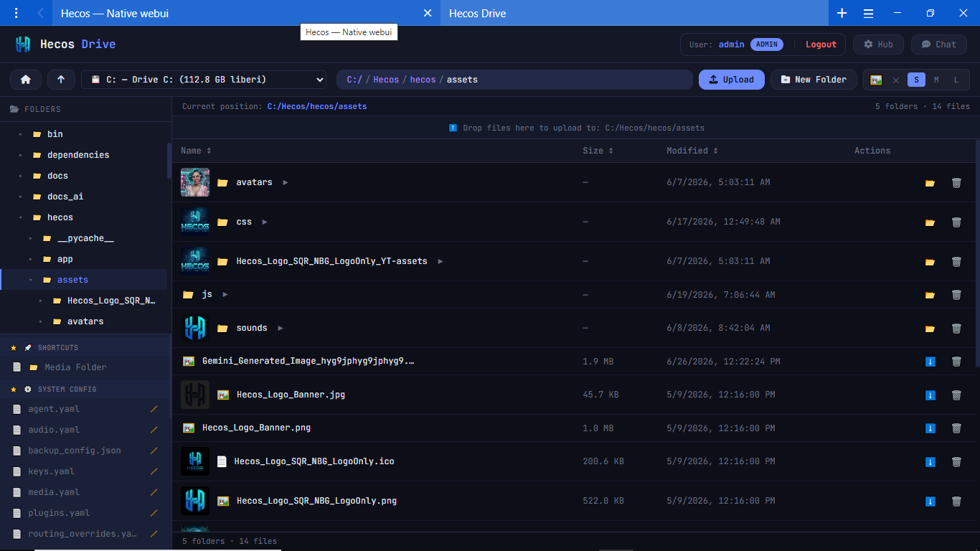
Task: Collapse the assets folder in the tree
Action: click(x=31, y=280)
